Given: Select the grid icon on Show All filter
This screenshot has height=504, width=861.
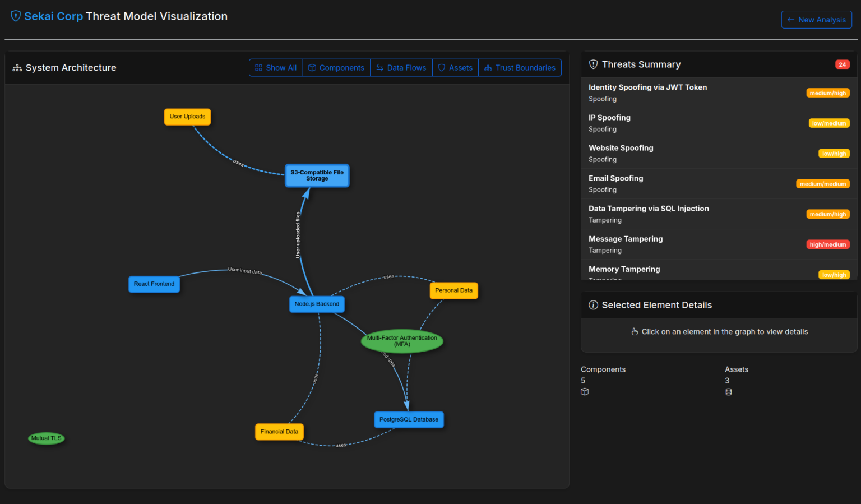Looking at the screenshot, I should click(258, 67).
